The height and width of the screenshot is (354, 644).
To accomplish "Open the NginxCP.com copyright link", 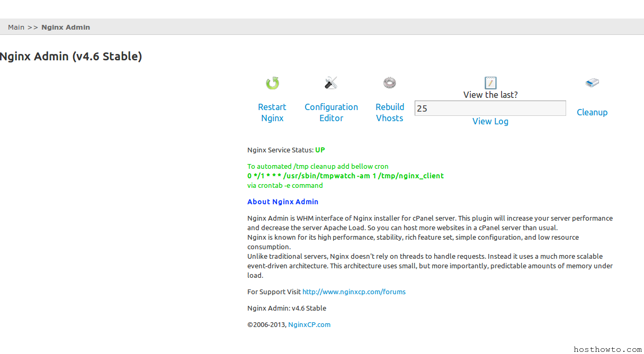I will point(309,324).
